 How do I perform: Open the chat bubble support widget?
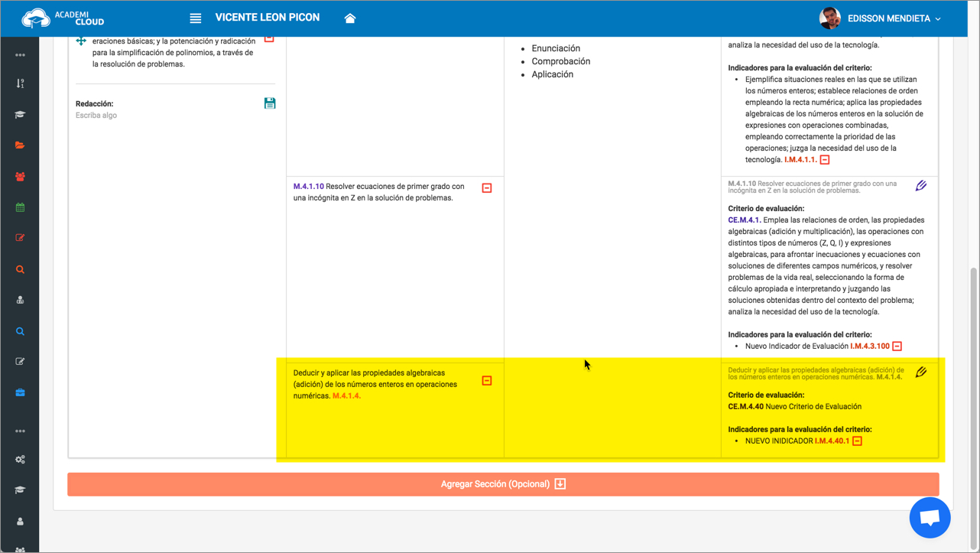coord(930,518)
